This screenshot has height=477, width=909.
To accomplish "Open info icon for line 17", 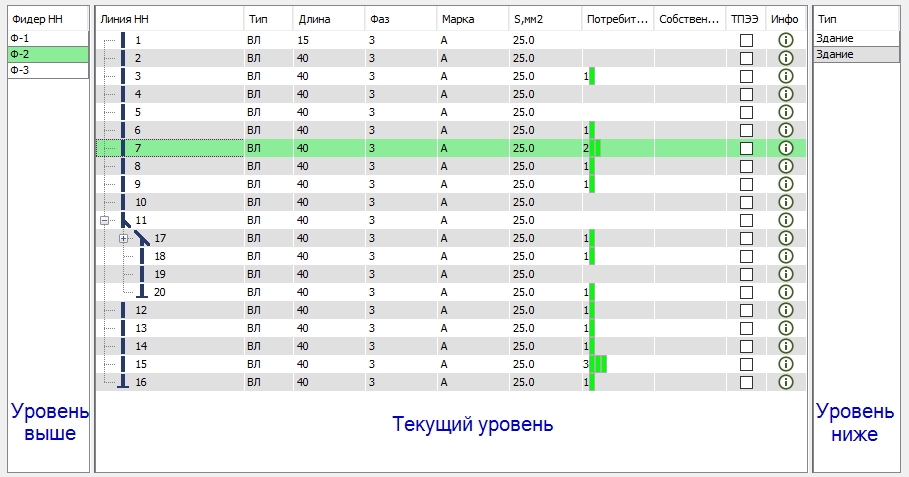I will [x=786, y=238].
